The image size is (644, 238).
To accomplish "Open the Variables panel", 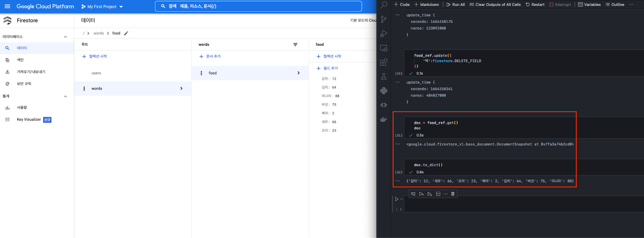I will 589,5.
